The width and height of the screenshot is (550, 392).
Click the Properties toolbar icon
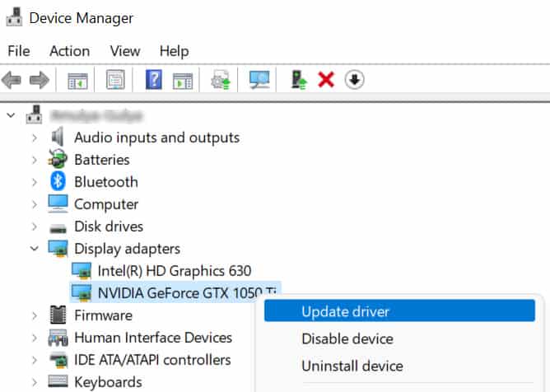click(x=115, y=80)
